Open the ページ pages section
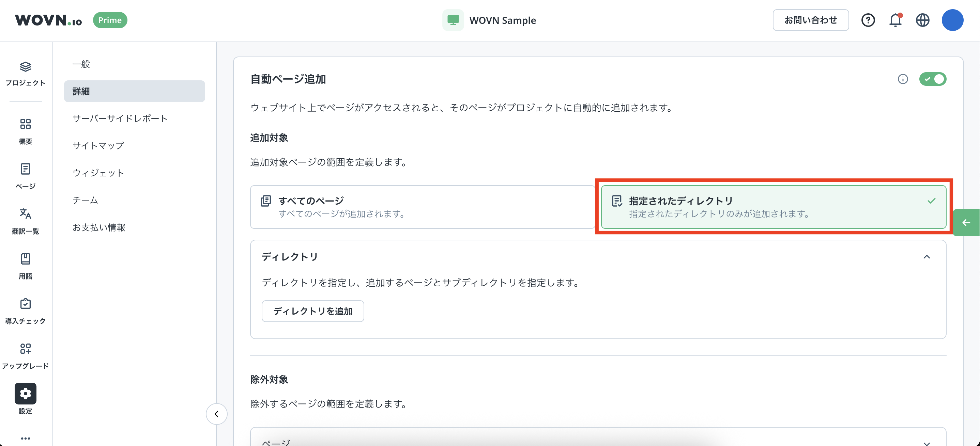Screen dimensions: 980x446 click(x=25, y=169)
